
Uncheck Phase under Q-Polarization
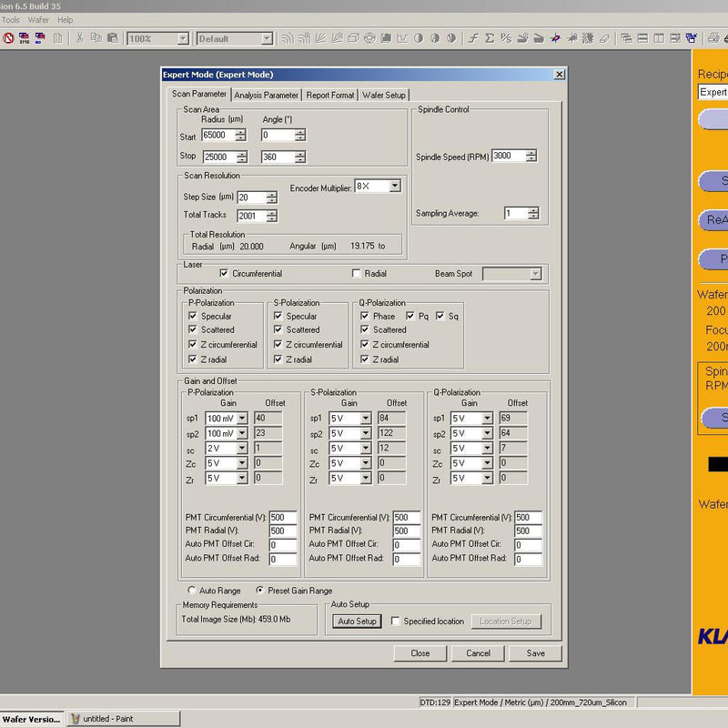tap(365, 315)
